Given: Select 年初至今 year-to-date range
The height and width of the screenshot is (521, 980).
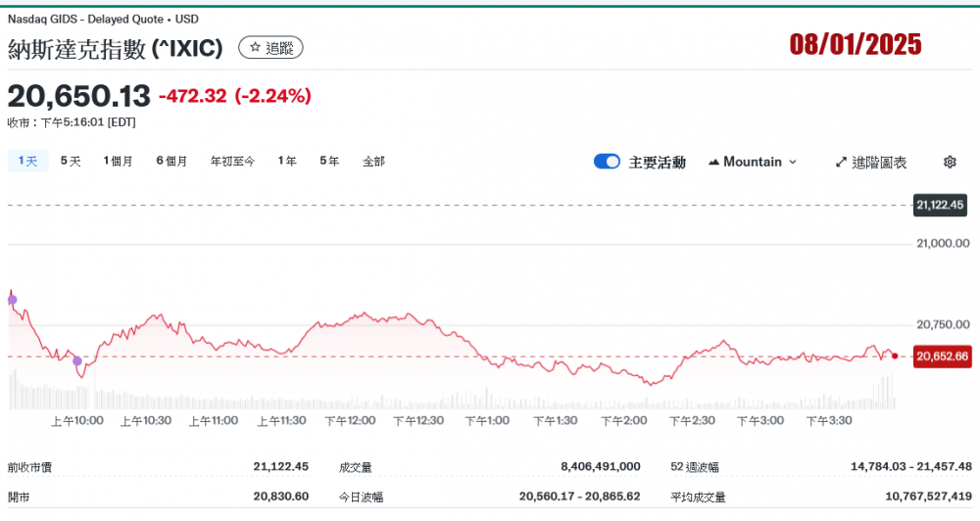Looking at the screenshot, I should coord(232,161).
